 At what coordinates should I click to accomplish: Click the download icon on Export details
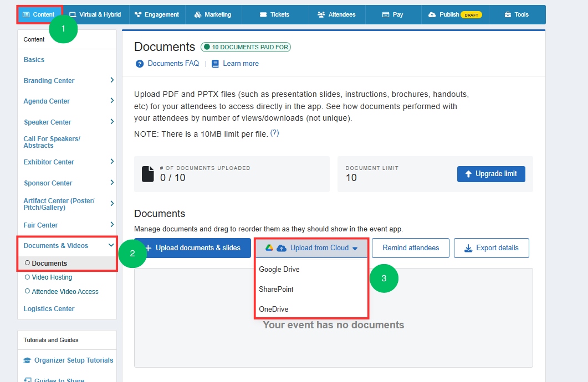point(468,248)
